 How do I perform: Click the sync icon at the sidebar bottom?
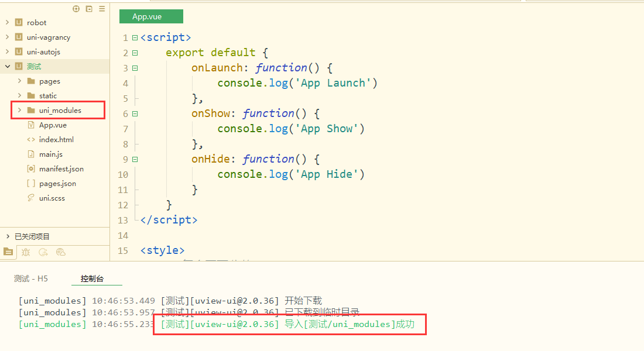pos(43,252)
